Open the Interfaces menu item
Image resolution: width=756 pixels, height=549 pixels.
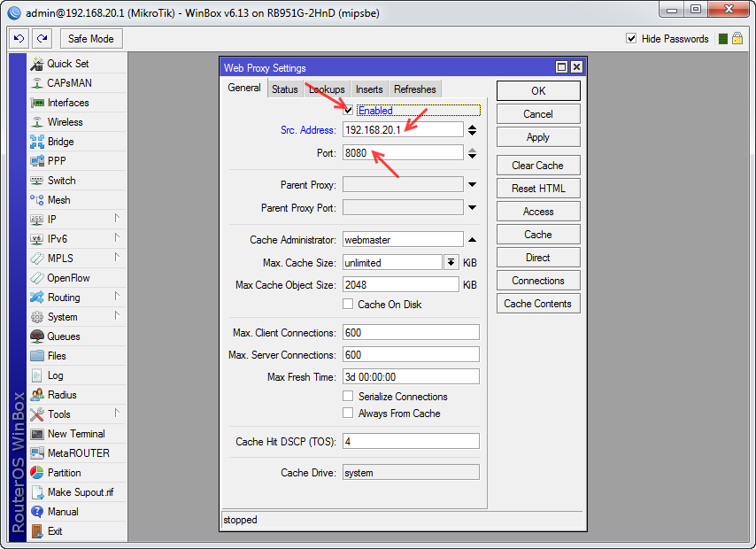click(77, 103)
